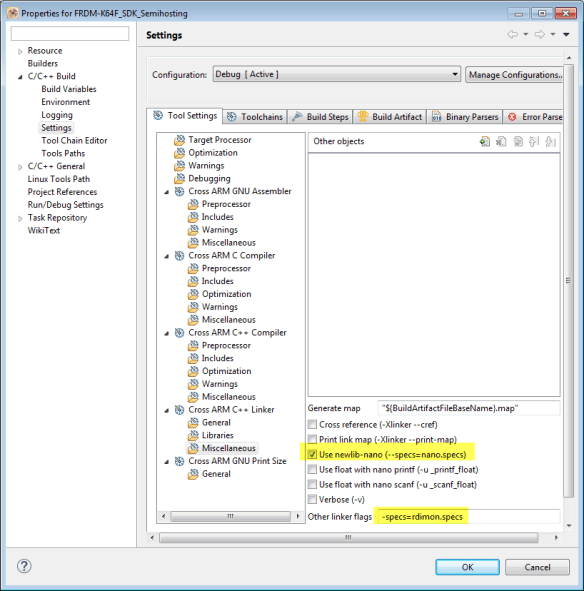
Task: Click the filter text field at top left
Action: (70, 33)
